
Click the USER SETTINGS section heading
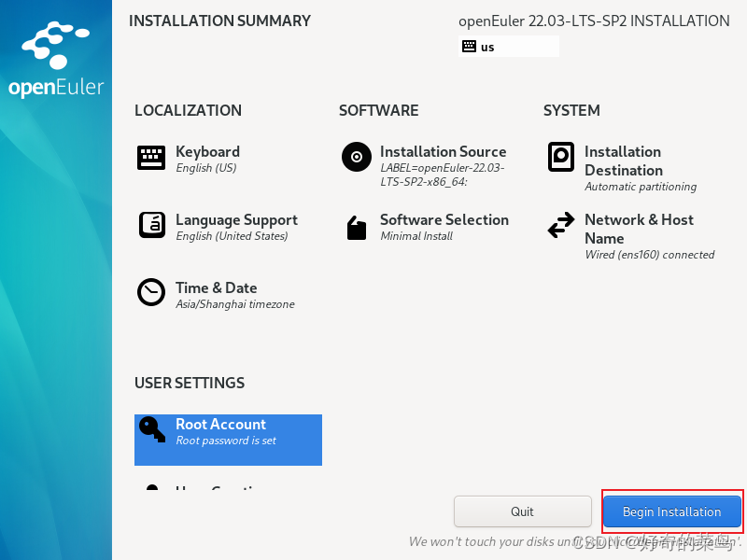pyautogui.click(x=190, y=383)
